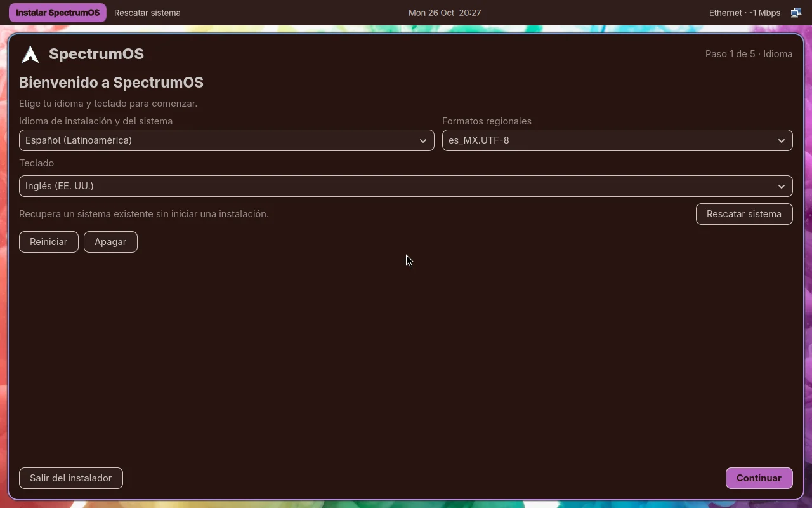Open the network status tray icon
The width and height of the screenshot is (812, 508).
[796, 13]
